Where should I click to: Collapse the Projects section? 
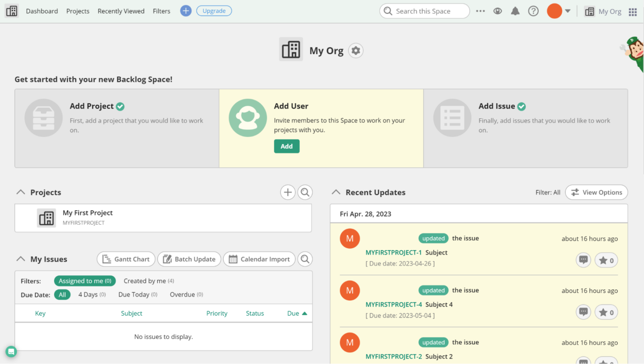tap(20, 192)
